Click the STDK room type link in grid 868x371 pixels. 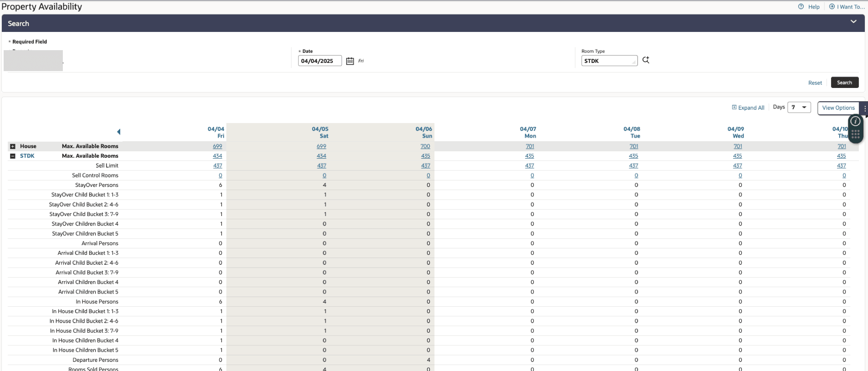(27, 156)
